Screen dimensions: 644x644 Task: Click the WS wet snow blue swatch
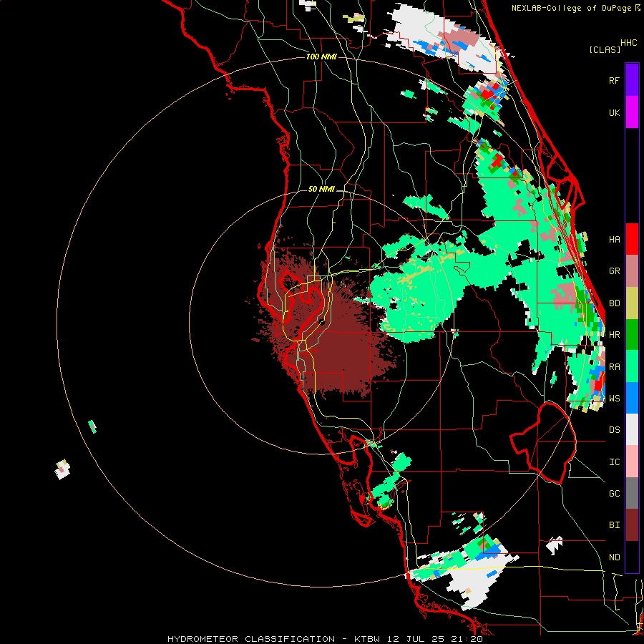[x=632, y=398]
